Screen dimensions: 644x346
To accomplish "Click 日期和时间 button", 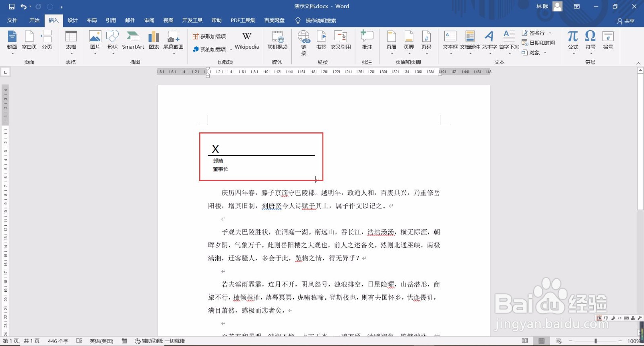I will click(x=538, y=43).
